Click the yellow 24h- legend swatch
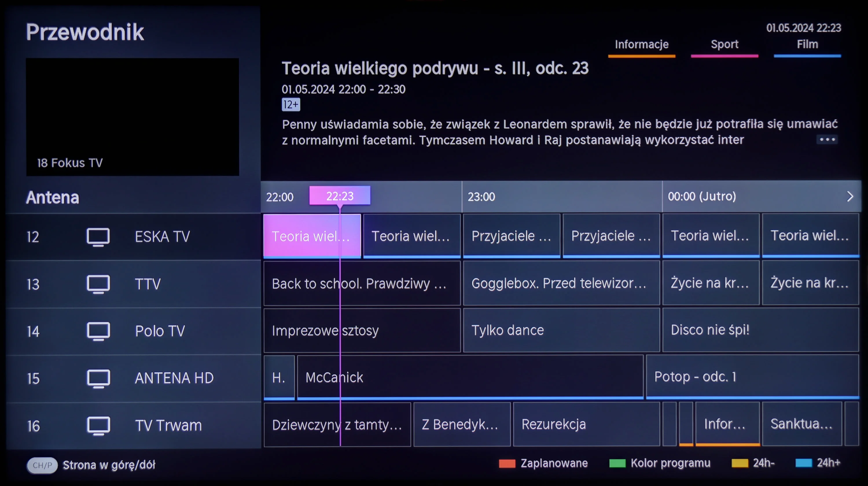The height and width of the screenshot is (486, 868). tap(740, 463)
